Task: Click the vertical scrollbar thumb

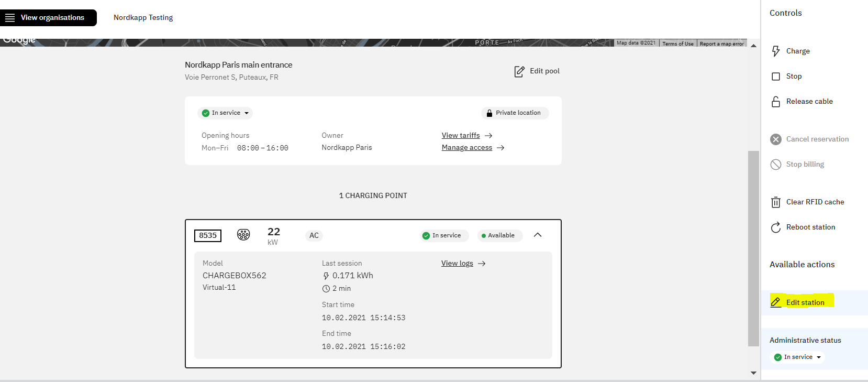Action: (x=753, y=248)
